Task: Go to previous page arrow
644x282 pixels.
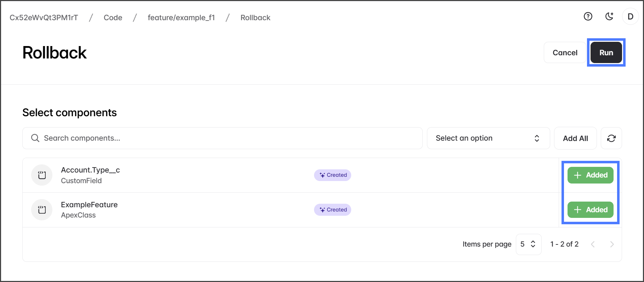Action: [593, 244]
